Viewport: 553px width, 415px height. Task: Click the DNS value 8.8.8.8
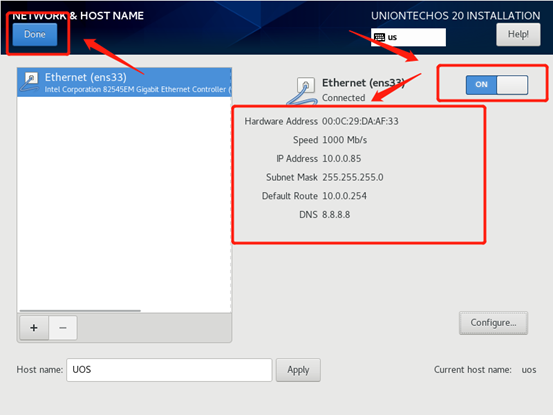pos(336,215)
